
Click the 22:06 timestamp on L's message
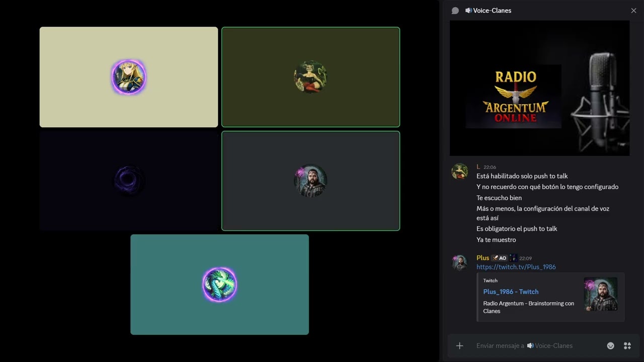coord(490,167)
